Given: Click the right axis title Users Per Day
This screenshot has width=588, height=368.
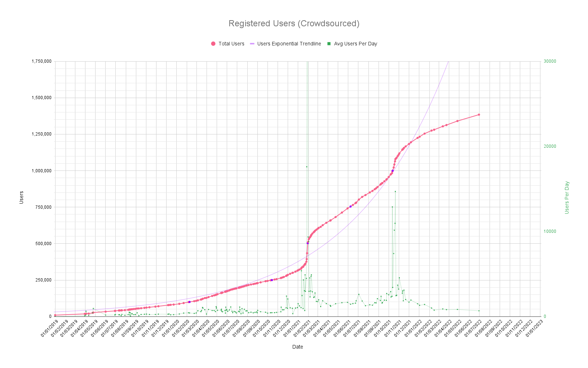Looking at the screenshot, I should (567, 198).
